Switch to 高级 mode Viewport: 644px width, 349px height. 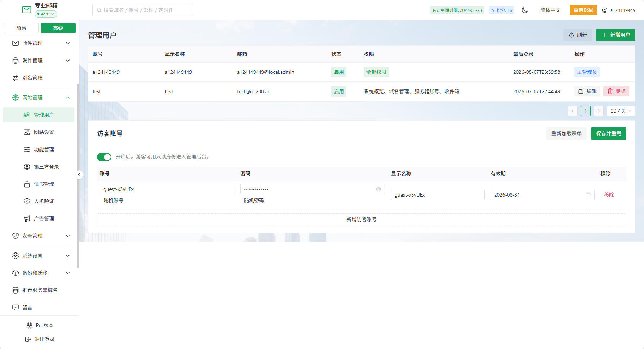[x=58, y=28]
